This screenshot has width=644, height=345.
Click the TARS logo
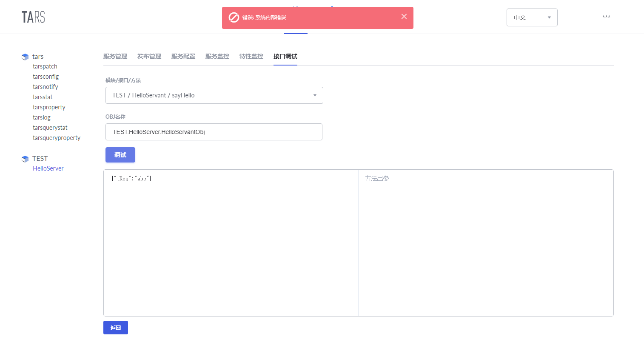click(33, 17)
